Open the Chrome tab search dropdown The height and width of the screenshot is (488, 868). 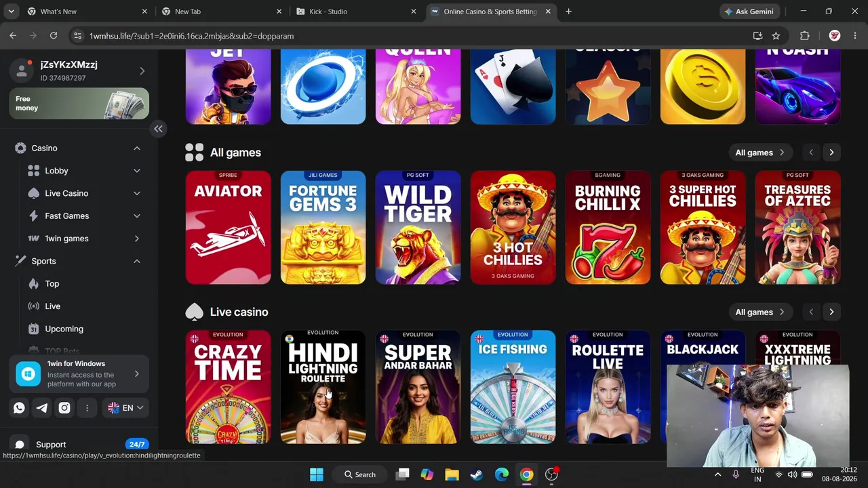click(11, 12)
